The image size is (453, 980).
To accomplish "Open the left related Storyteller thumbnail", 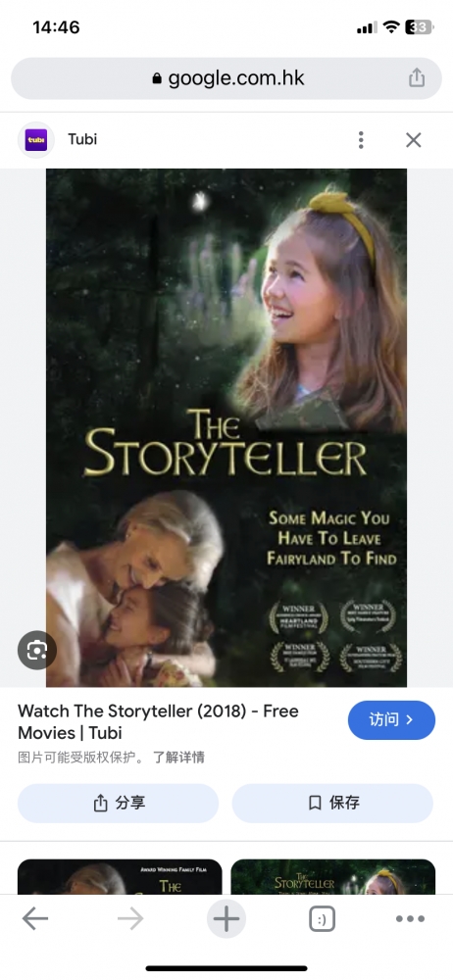I will [120, 876].
